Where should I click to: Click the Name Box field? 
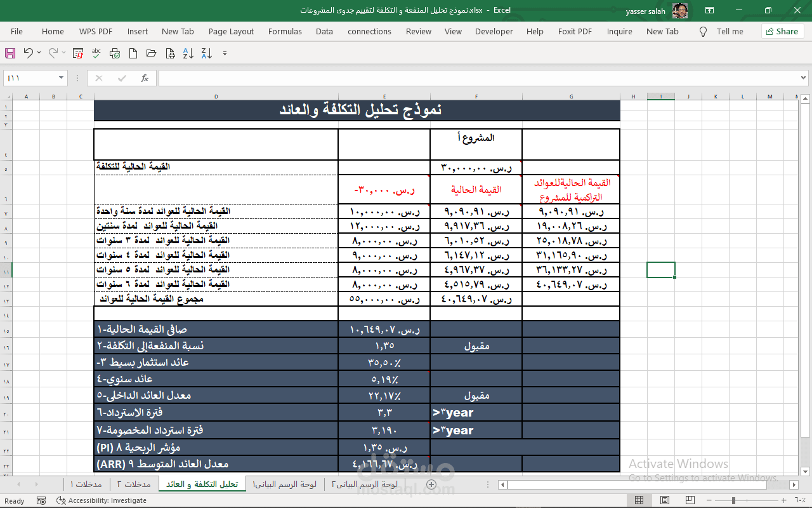click(x=30, y=78)
